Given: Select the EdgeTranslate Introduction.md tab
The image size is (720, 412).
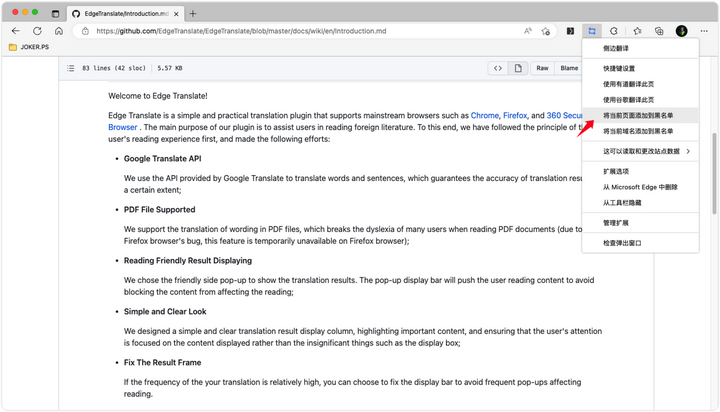Looking at the screenshot, I should 125,14.
